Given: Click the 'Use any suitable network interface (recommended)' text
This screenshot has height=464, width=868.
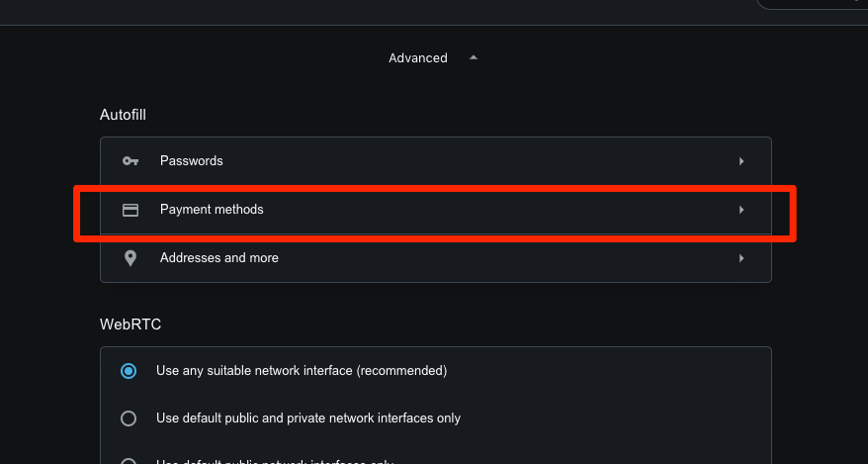Looking at the screenshot, I should point(302,371).
